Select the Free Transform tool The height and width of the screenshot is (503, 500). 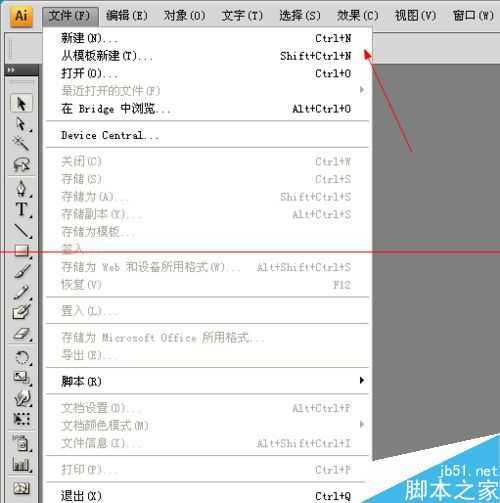[21, 419]
